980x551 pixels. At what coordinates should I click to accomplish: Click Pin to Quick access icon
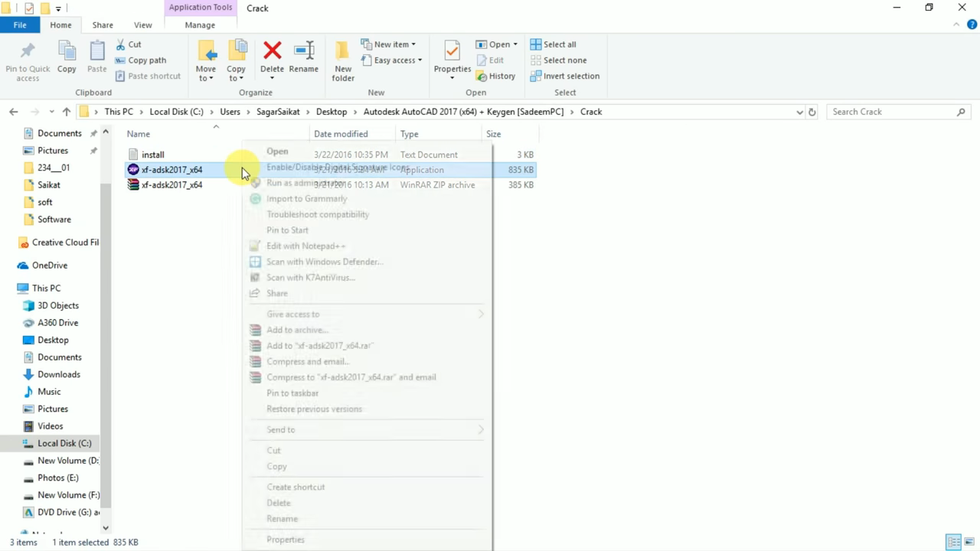(28, 51)
